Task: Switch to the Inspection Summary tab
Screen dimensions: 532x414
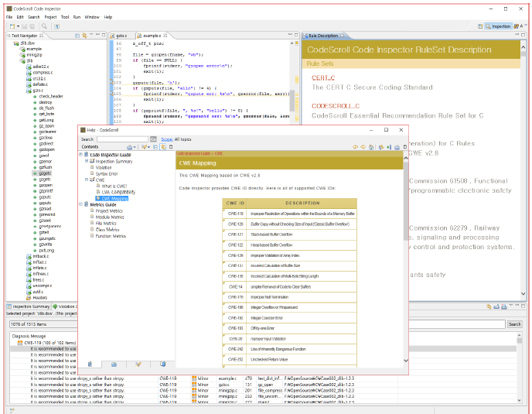Action: tap(29, 306)
